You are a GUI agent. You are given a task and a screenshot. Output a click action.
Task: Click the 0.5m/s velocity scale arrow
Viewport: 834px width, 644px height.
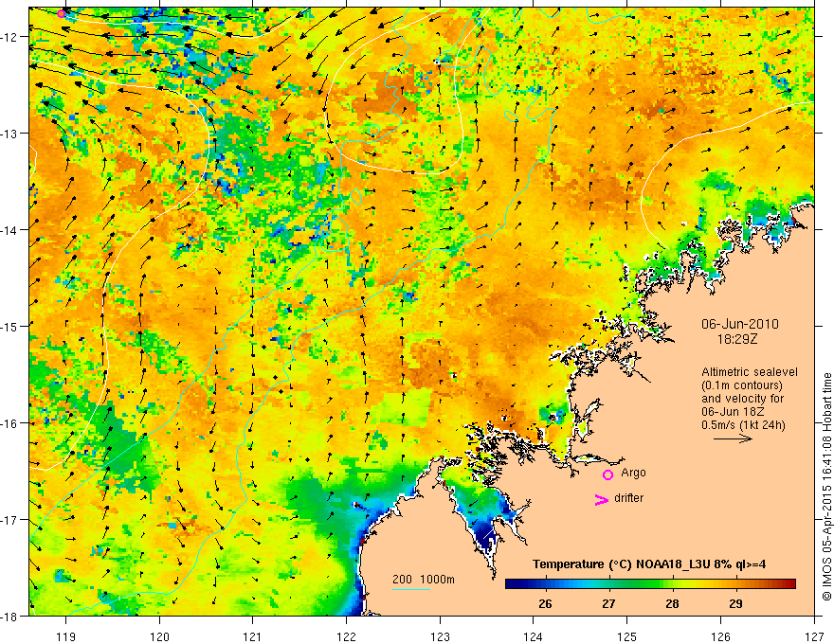[733, 438]
